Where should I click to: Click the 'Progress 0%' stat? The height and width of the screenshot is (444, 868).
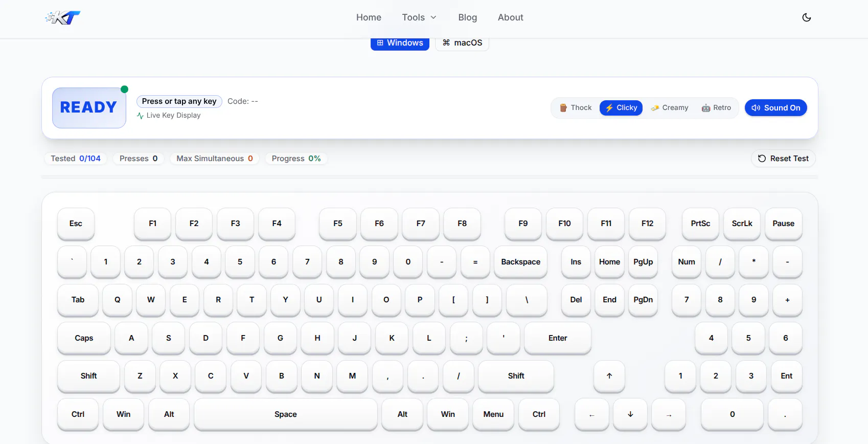(x=296, y=159)
